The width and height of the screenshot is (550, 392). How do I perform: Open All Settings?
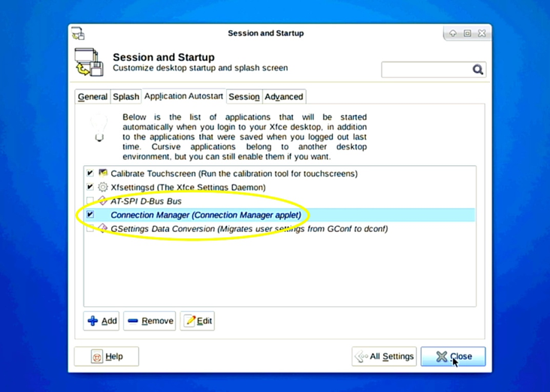[384, 357]
